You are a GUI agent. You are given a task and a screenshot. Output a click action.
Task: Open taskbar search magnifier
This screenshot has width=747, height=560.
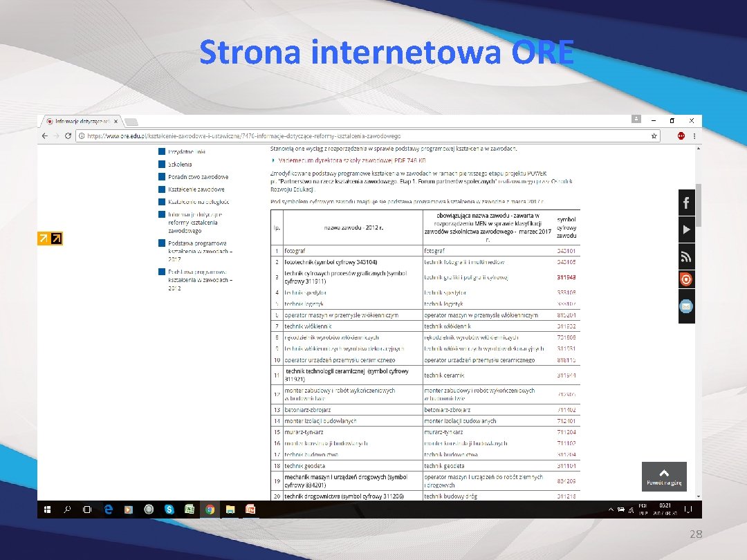(x=67, y=510)
